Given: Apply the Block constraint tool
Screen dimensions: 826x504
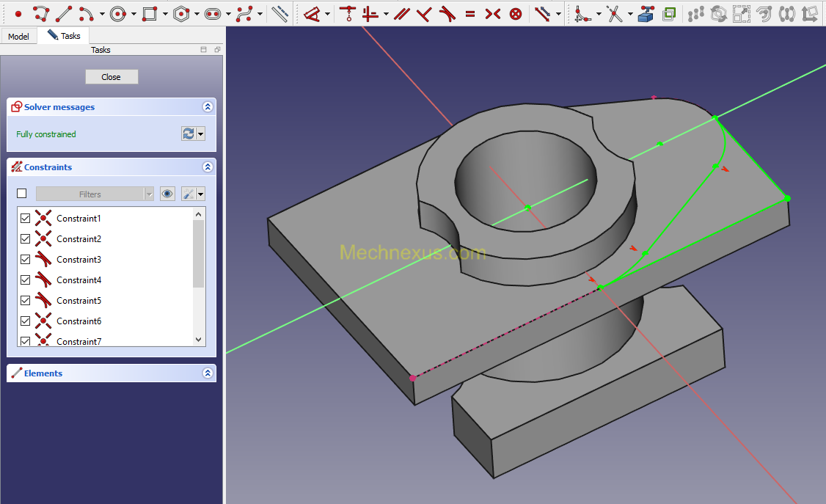Looking at the screenshot, I should [x=516, y=14].
